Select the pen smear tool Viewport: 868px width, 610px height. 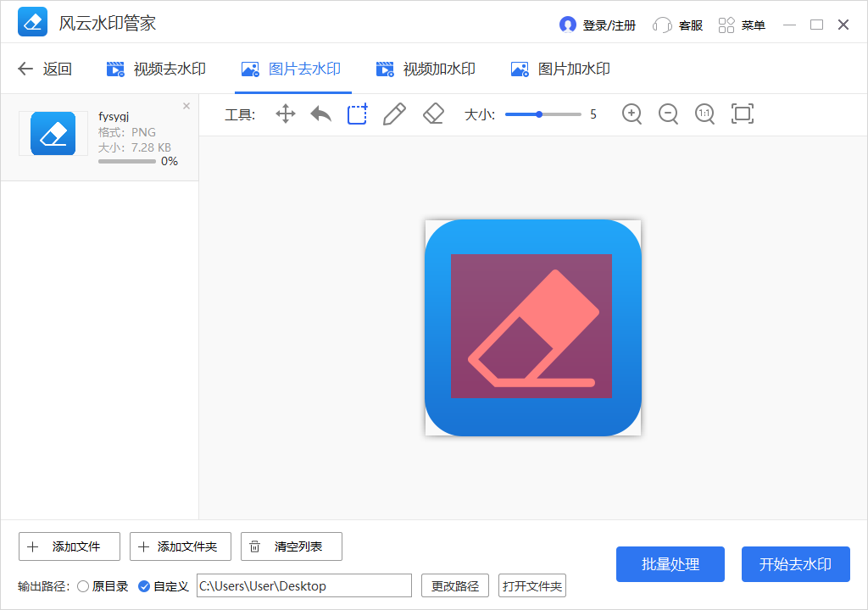[x=393, y=113]
